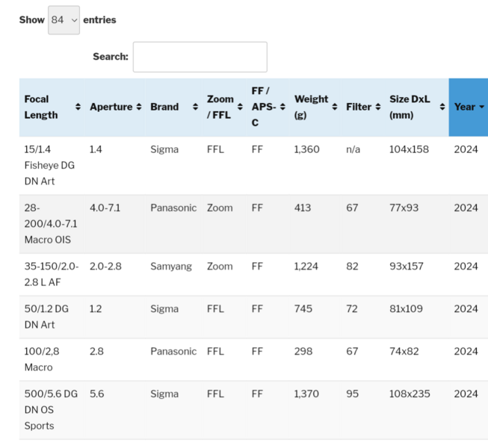The height and width of the screenshot is (448, 488).
Task: Click the 500/5.6 DG DN OS Sports entry
Action: tap(49, 409)
